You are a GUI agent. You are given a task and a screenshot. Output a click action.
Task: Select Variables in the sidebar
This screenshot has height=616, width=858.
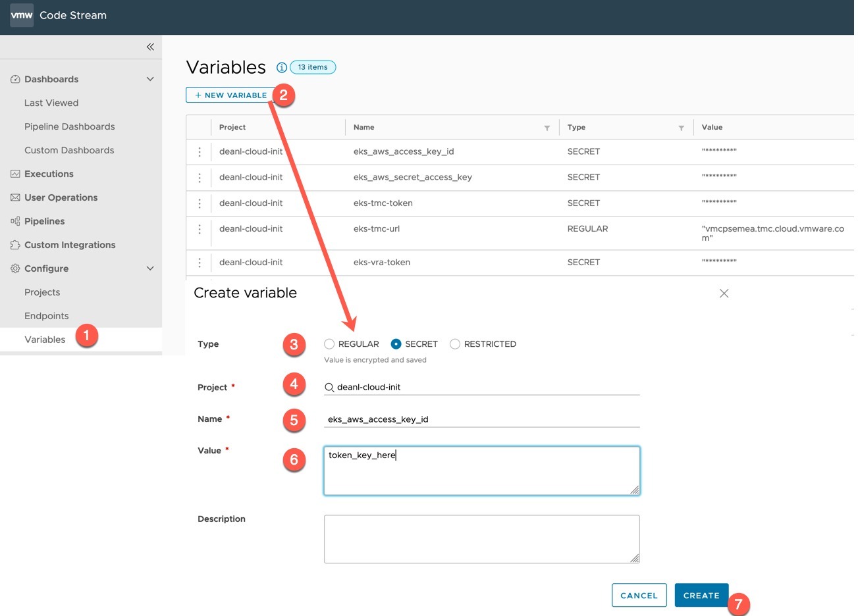pos(45,340)
